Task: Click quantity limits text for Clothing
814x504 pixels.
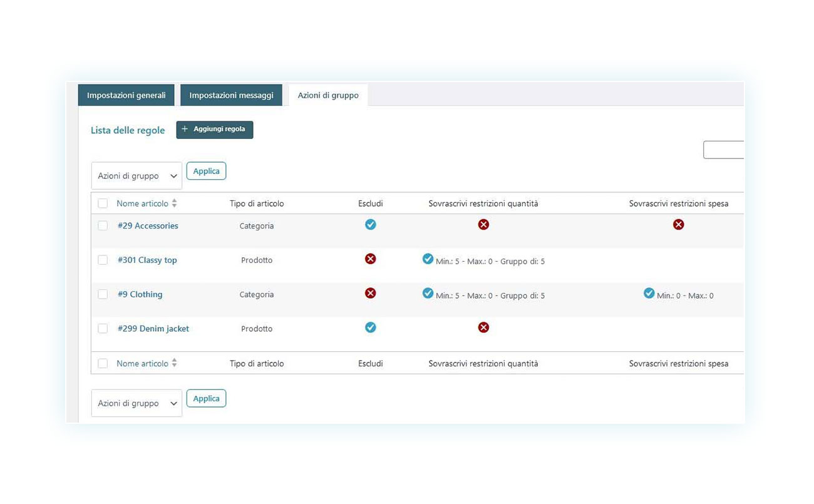Action: tap(490, 296)
